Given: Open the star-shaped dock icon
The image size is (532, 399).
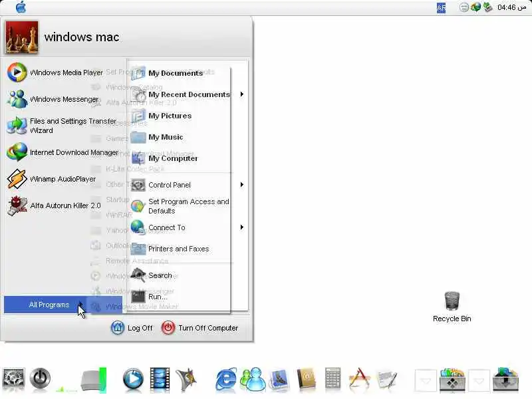Looking at the screenshot, I should [x=186, y=378].
